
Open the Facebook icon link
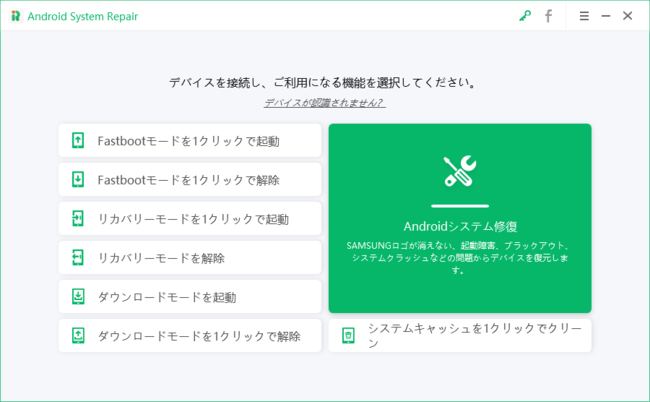coord(548,16)
